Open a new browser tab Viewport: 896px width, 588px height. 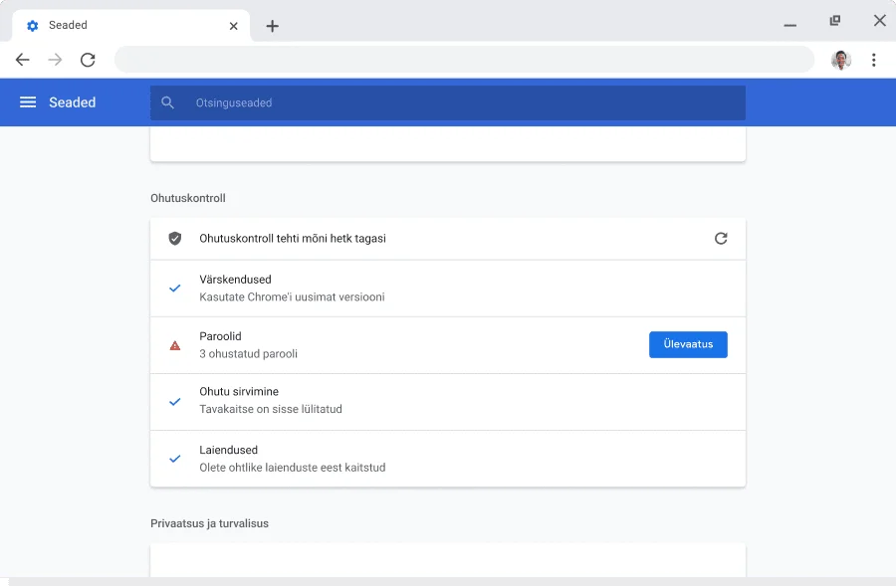(x=272, y=26)
